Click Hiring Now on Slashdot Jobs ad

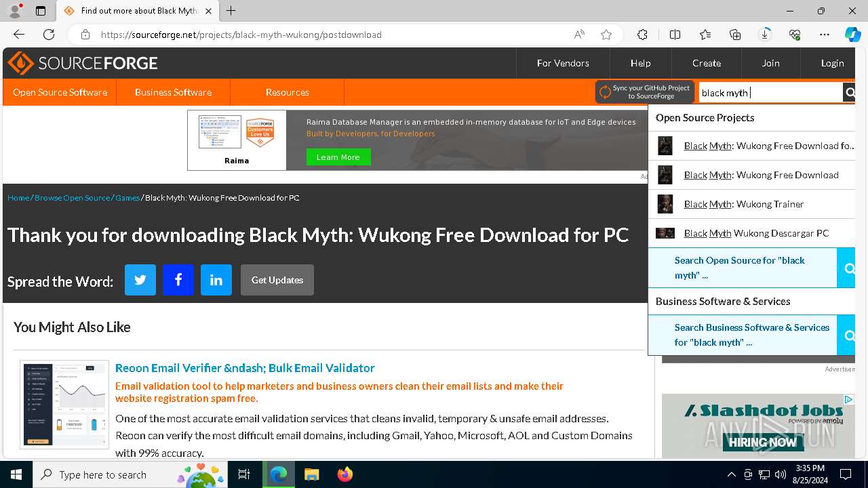click(x=763, y=443)
